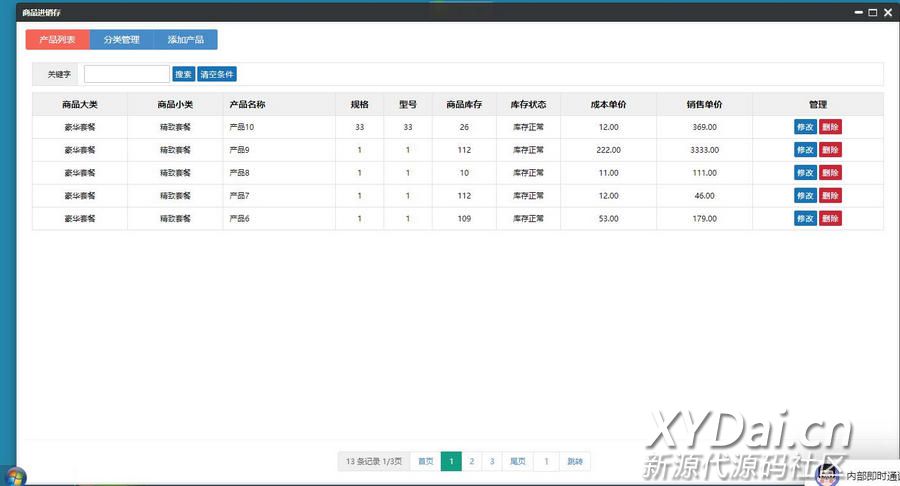Image resolution: width=900 pixels, height=486 pixels.
Task: Switch to the 产品列表 tab
Action: (57, 40)
